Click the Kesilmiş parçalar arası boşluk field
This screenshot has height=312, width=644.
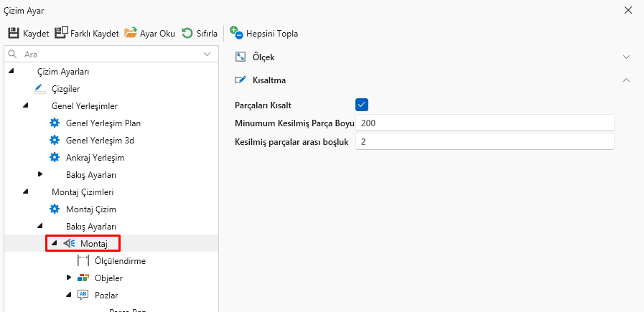click(485, 142)
